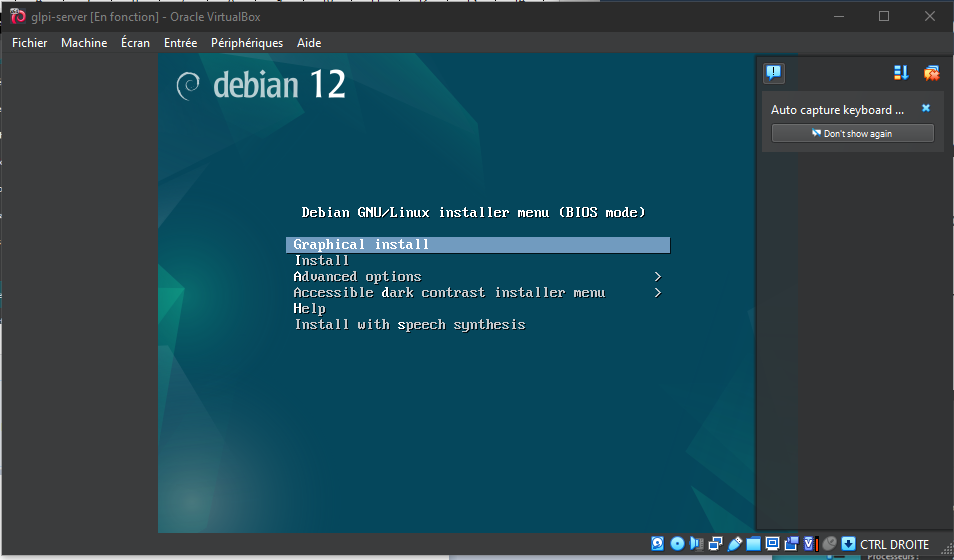The image size is (954, 560).
Task: Click the display monitor status icon
Action: pos(772,544)
